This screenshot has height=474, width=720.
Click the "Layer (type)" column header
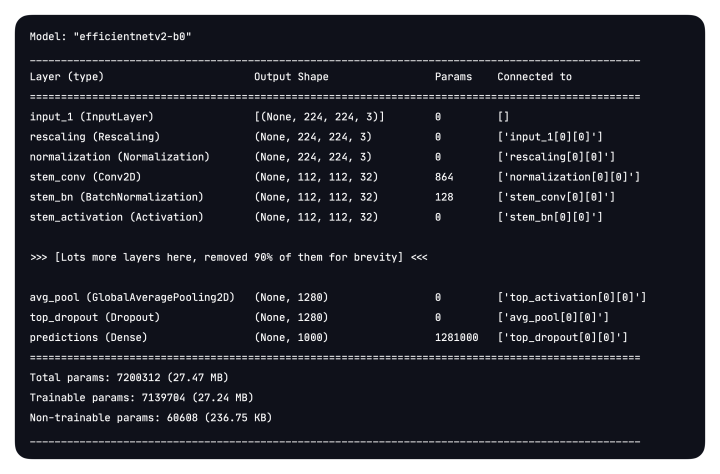[67, 77]
